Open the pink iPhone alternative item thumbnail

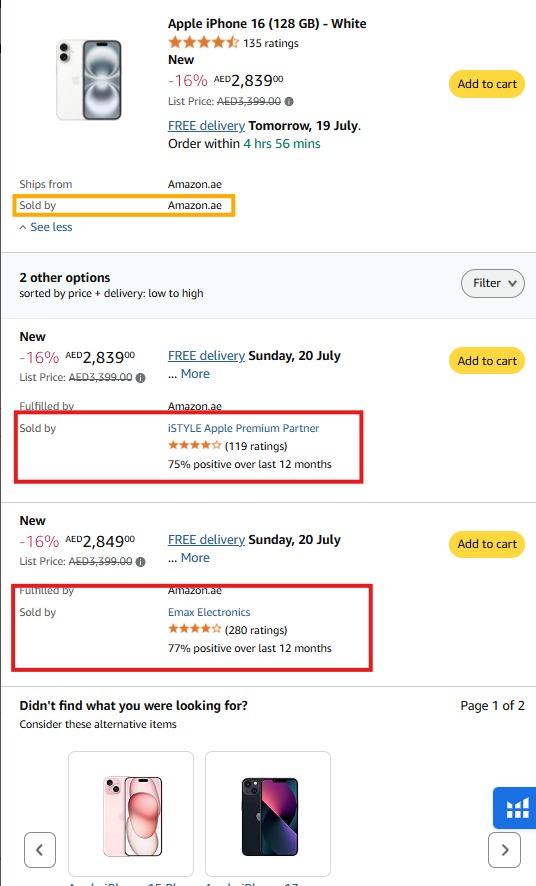click(x=131, y=814)
